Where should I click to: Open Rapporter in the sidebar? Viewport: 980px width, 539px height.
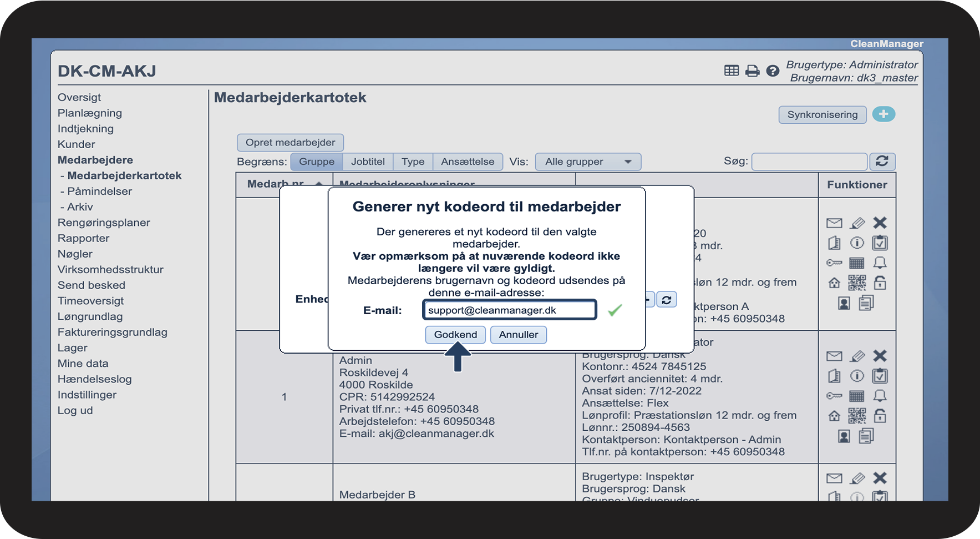84,238
